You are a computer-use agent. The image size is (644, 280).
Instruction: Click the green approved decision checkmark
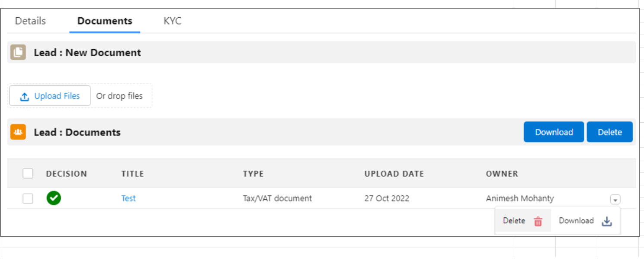(x=54, y=198)
